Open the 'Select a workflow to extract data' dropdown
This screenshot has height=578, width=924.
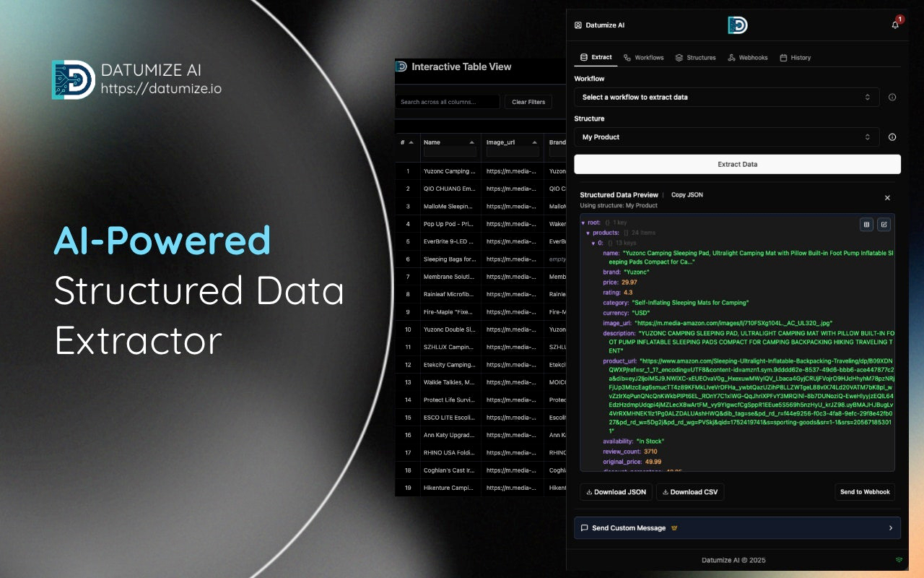tap(726, 98)
